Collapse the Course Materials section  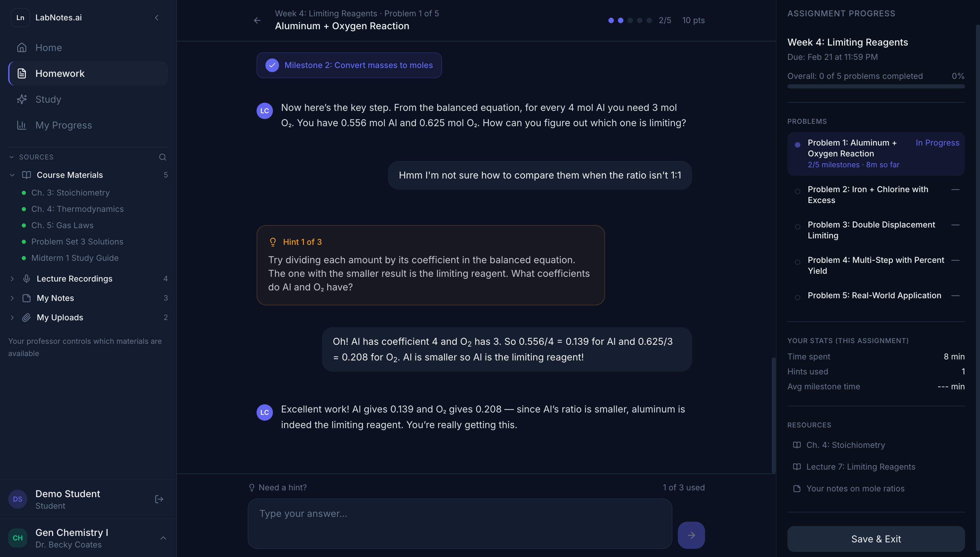pos(12,175)
